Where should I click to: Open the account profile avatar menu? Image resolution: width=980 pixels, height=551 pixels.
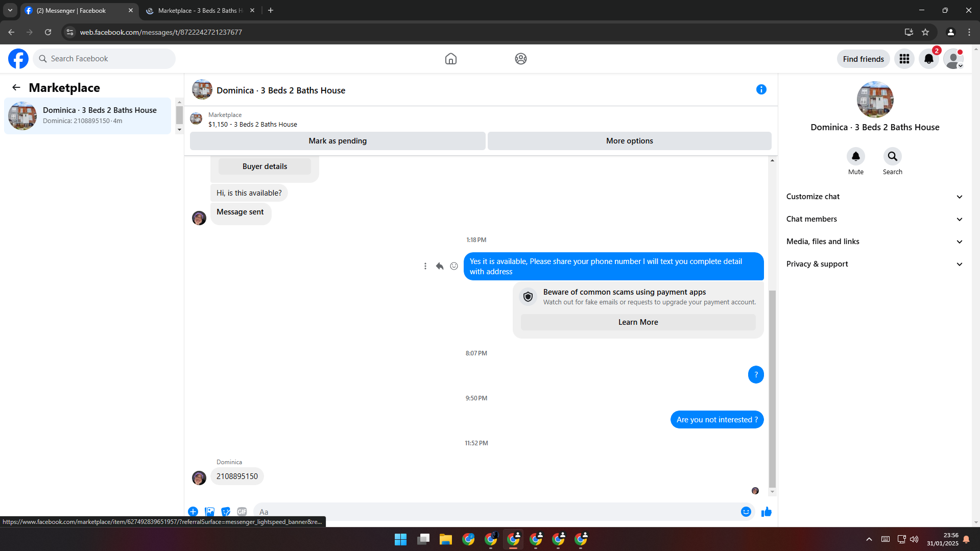[953, 59]
